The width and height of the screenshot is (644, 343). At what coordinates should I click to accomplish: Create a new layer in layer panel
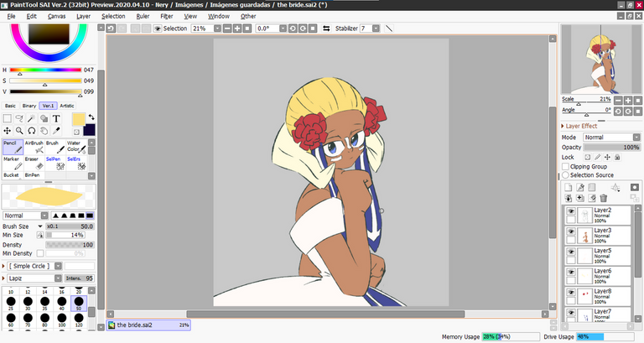coord(568,187)
